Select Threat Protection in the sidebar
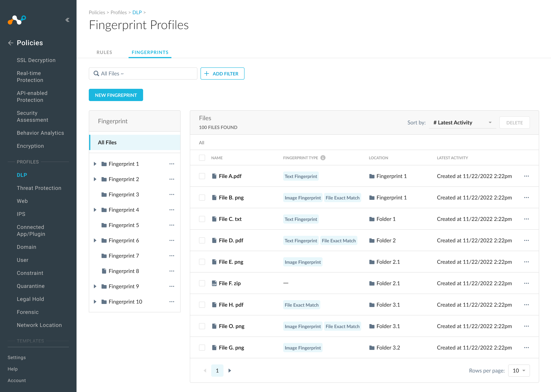551x392 pixels. pos(39,188)
